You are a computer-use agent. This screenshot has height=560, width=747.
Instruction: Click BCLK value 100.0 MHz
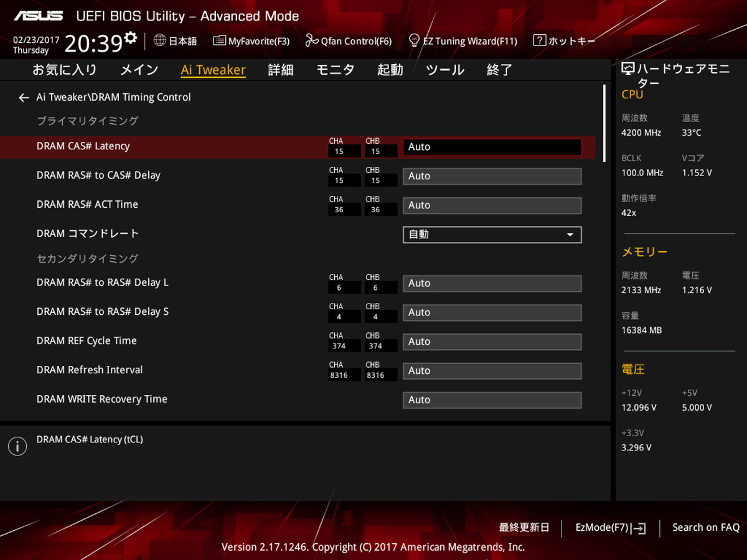click(x=642, y=173)
